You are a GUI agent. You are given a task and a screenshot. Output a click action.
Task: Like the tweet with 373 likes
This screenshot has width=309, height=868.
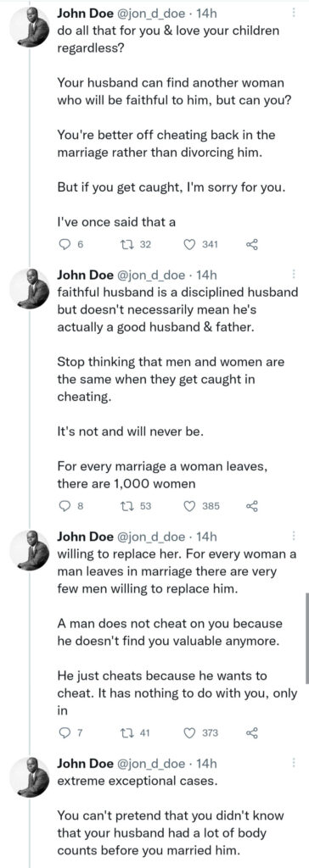click(190, 733)
